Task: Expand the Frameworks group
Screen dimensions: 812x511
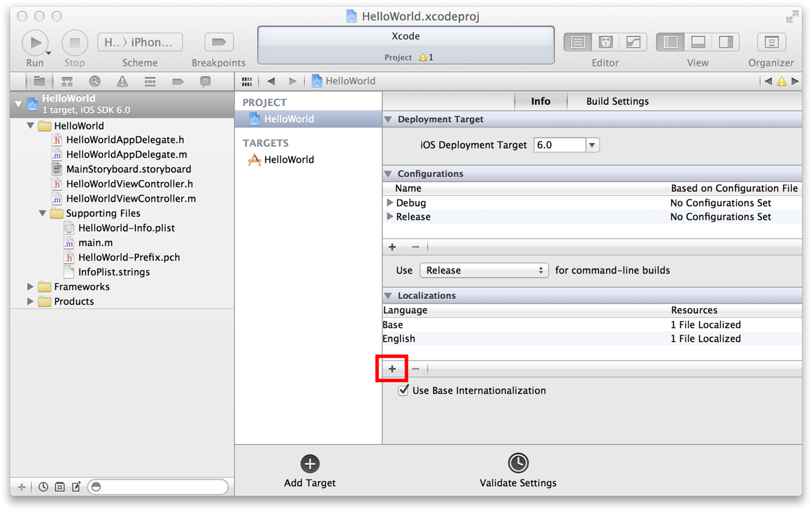Action: 31,286
